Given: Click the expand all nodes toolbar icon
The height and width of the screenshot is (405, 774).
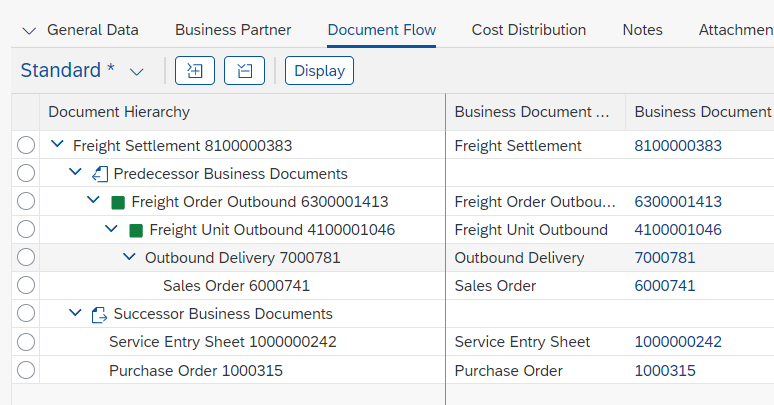Looking at the screenshot, I should tap(195, 71).
